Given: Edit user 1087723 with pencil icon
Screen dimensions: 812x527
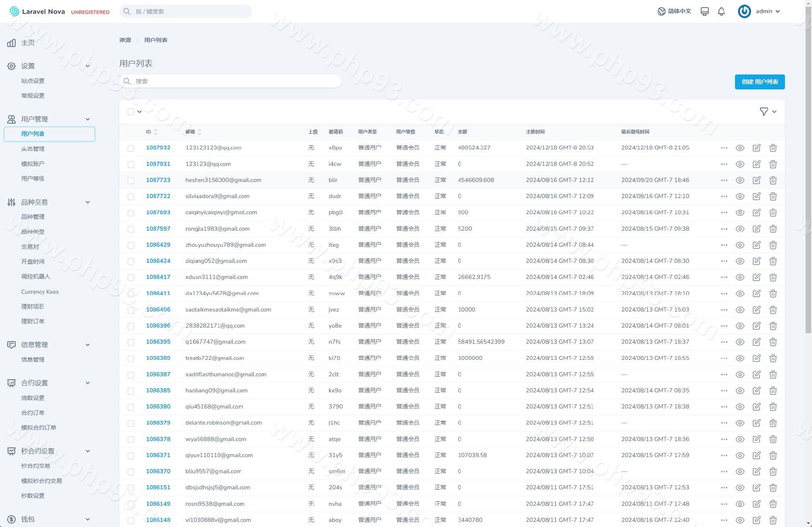Looking at the screenshot, I should point(756,180).
